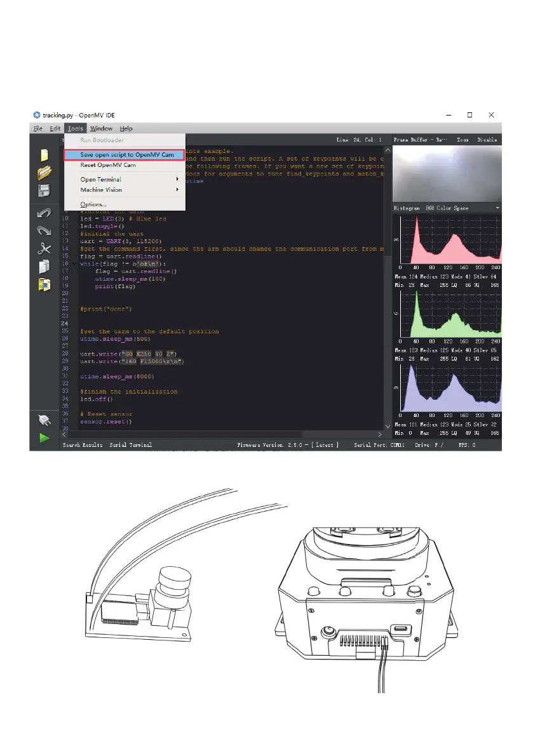The height and width of the screenshot is (756, 533).
Task: Click the Frame Buffer header label
Action: (420, 140)
